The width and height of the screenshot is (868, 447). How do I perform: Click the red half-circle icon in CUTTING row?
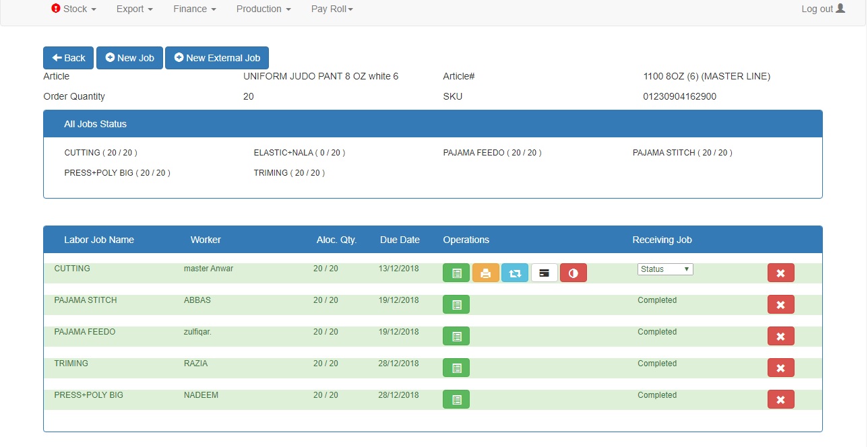point(573,273)
